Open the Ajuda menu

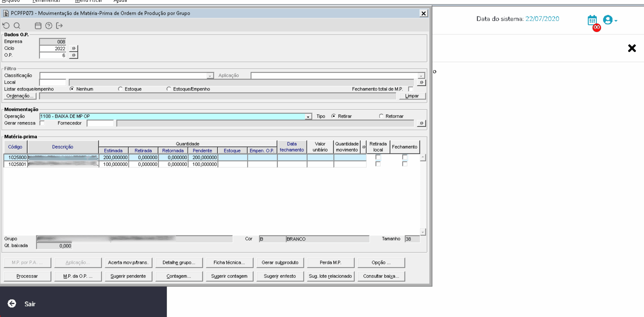[x=120, y=1]
